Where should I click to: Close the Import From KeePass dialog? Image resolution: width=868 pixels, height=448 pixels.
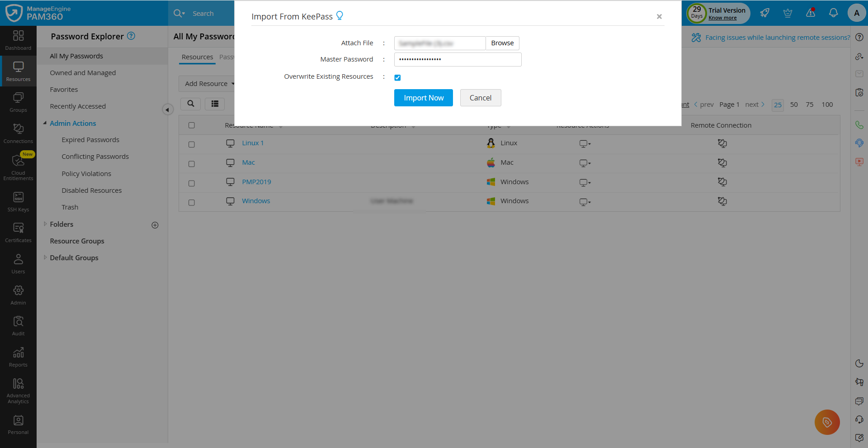coord(659,17)
